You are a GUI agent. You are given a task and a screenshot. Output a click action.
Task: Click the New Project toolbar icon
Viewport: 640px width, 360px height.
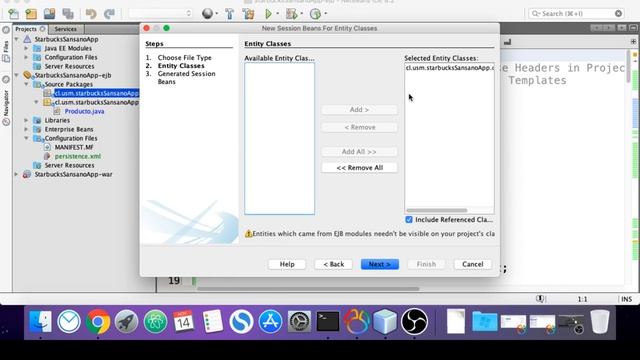pos(31,14)
